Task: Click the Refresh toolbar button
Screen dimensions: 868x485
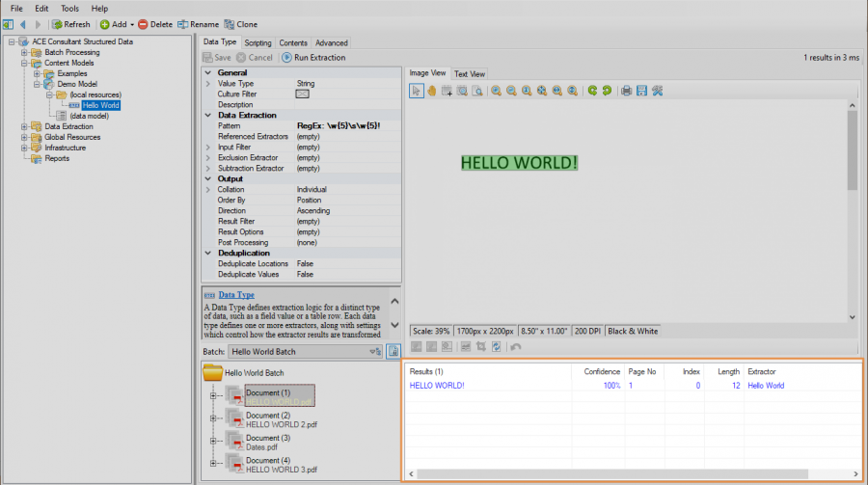Action: (x=71, y=24)
